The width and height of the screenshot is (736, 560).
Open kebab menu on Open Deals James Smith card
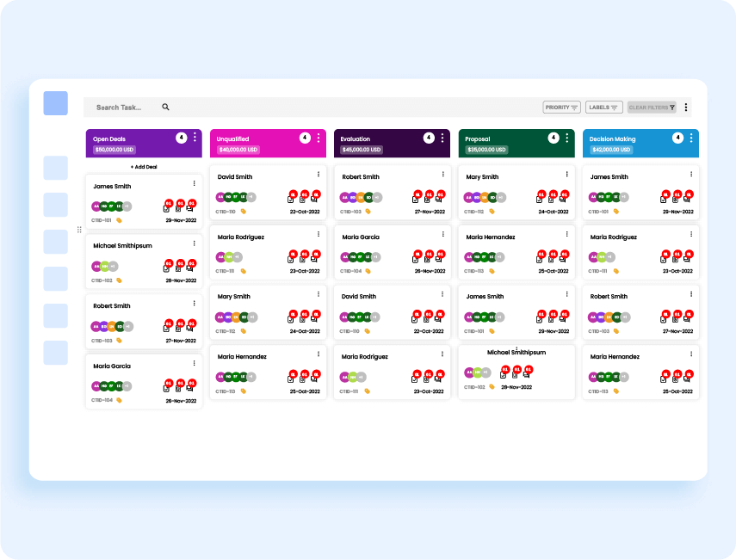pyautogui.click(x=194, y=183)
